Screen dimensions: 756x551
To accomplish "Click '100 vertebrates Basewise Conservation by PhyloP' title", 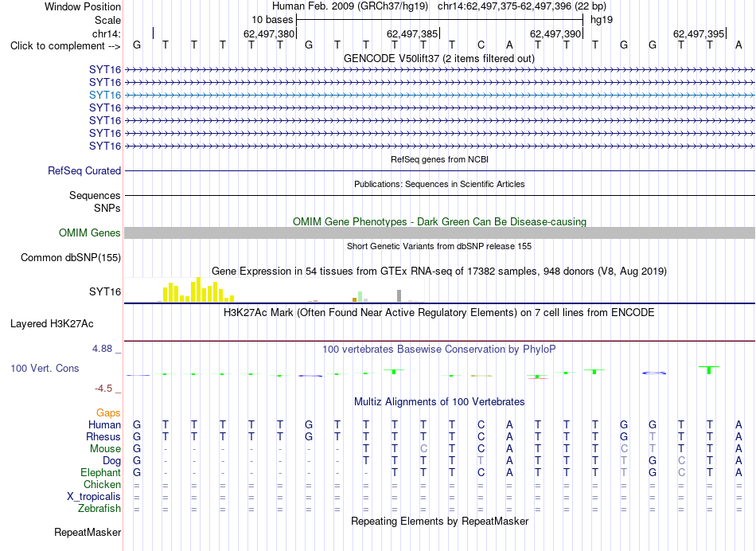I will coord(439,349).
